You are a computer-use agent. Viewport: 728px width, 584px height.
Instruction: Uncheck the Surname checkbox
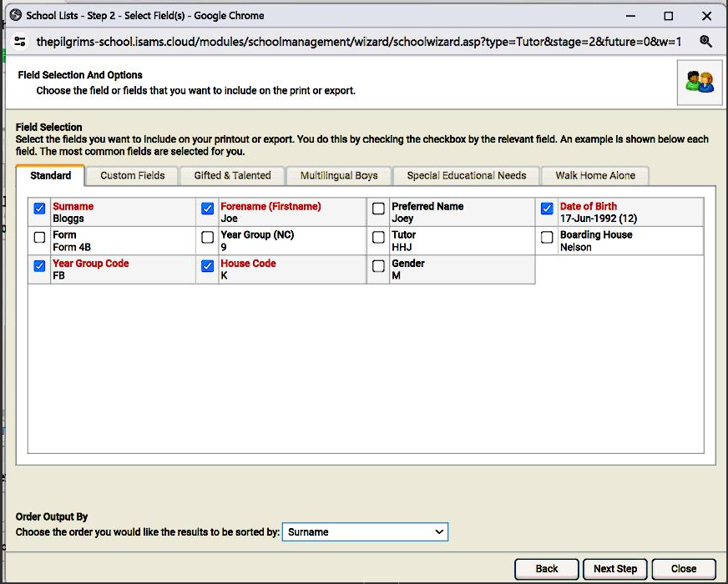point(39,209)
